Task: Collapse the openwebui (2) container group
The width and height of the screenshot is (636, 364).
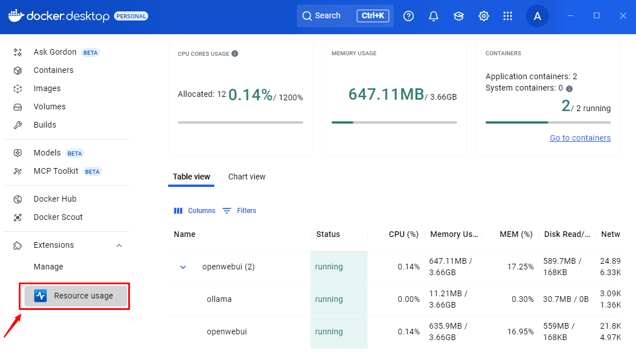Action: tap(183, 267)
